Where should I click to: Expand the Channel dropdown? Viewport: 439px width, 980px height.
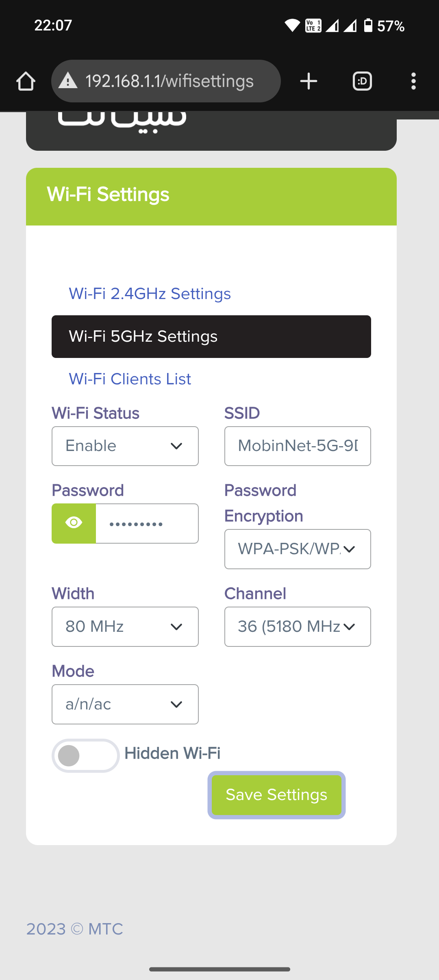tap(297, 626)
